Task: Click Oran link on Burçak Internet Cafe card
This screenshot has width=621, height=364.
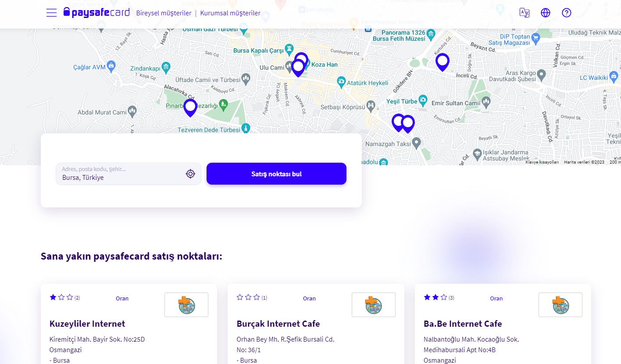Action: coord(309,298)
